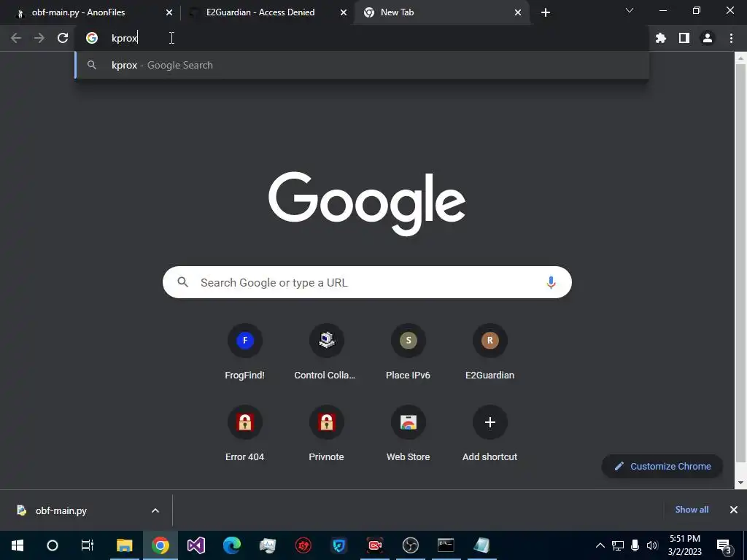
Task: Click the scrollbar down arrow
Action: 740,483
